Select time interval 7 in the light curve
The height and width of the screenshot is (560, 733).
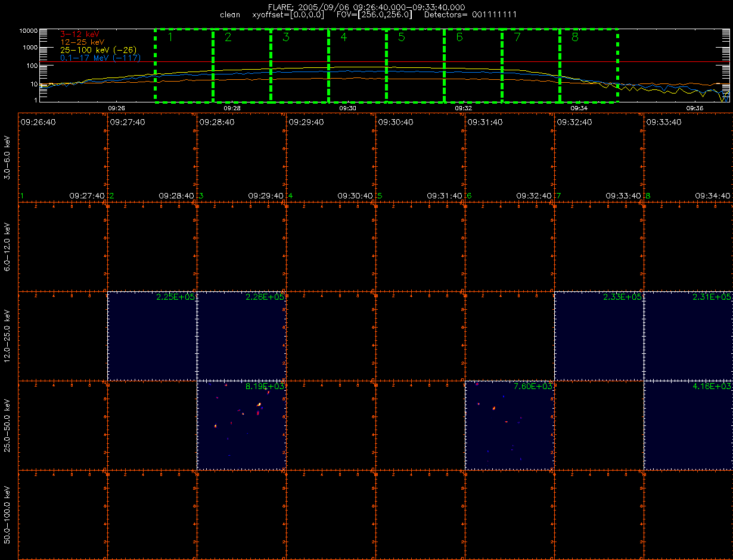coord(531,66)
